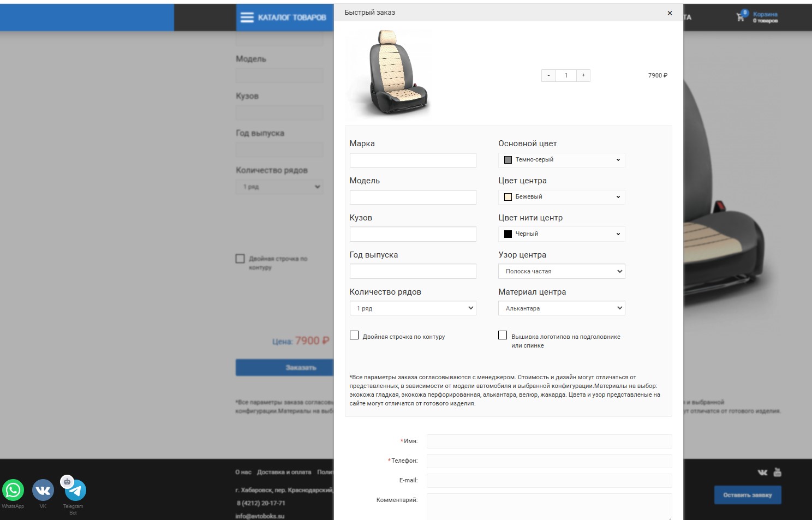Viewport: 812px width, 520px height.
Task: Click the Имя name field
Action: 549,441
